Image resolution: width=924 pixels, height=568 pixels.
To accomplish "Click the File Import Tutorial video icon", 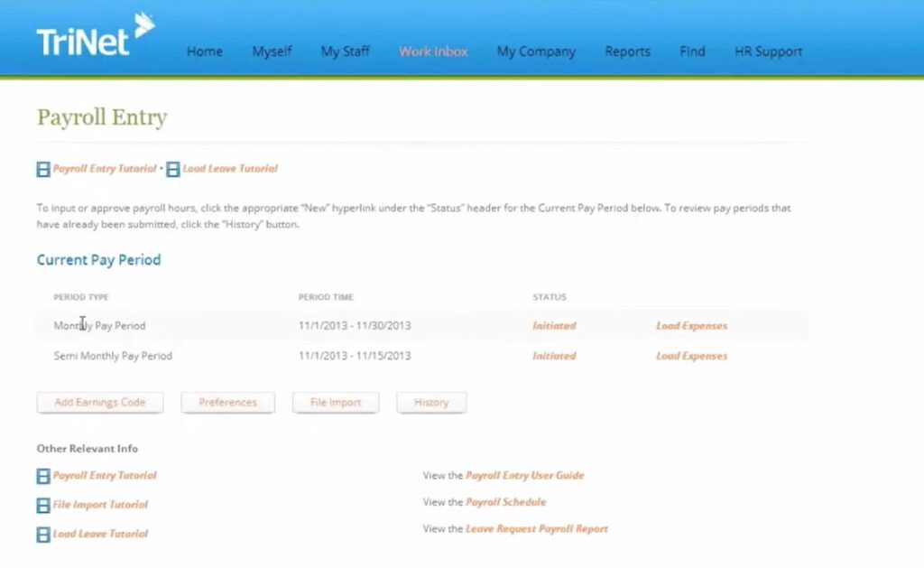I will click(x=42, y=505).
